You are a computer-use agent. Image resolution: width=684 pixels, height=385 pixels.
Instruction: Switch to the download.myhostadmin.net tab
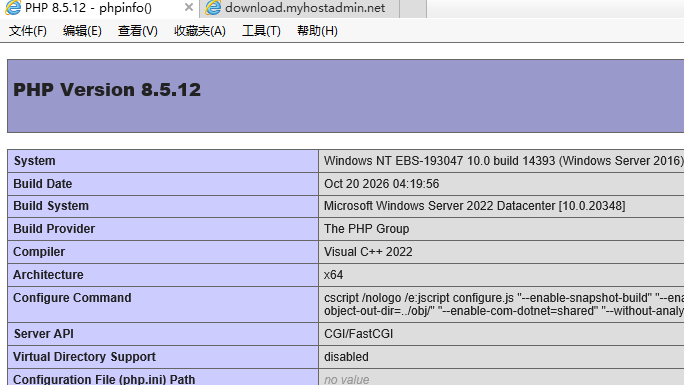pyautogui.click(x=299, y=8)
